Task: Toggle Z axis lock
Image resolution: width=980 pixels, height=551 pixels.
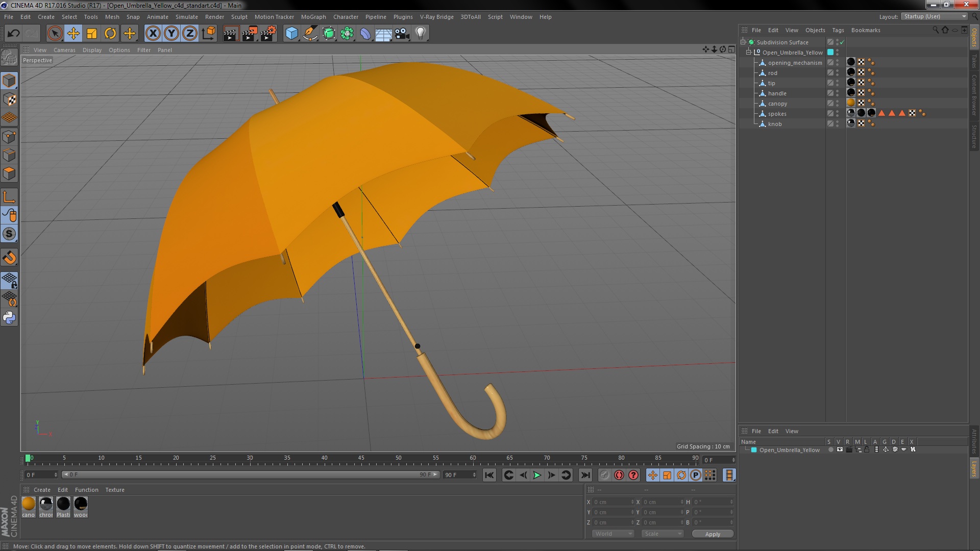Action: (190, 34)
